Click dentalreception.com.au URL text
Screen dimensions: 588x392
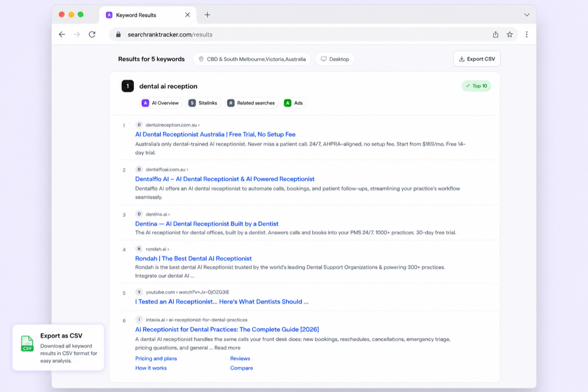(x=173, y=125)
